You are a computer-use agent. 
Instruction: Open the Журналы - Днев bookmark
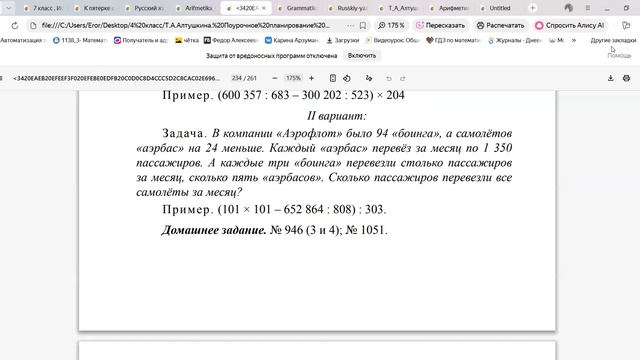point(515,40)
